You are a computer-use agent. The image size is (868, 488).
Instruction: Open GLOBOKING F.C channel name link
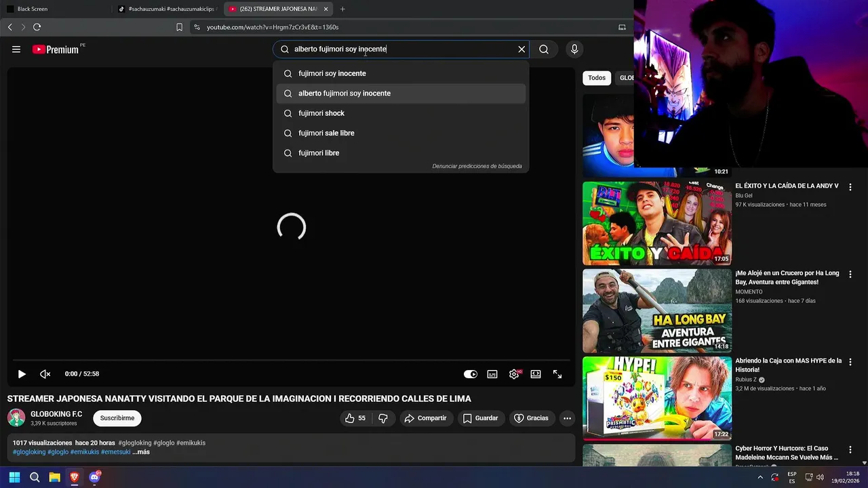point(56,414)
